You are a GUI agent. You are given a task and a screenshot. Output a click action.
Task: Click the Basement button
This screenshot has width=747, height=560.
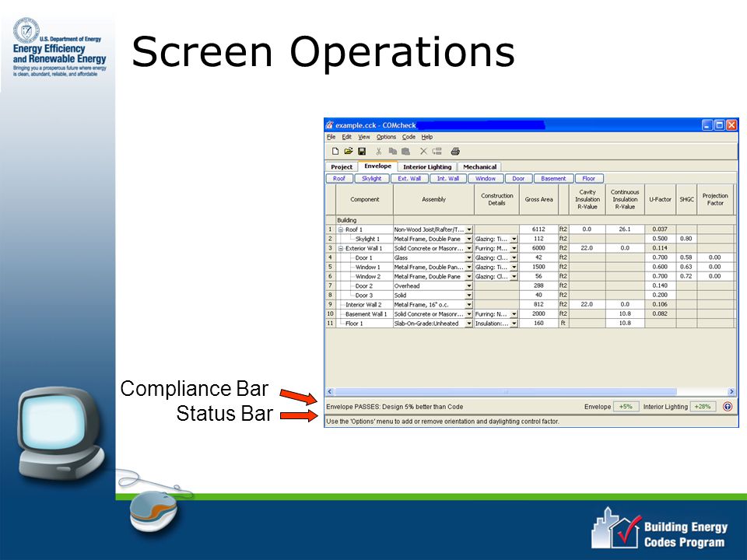(x=553, y=179)
